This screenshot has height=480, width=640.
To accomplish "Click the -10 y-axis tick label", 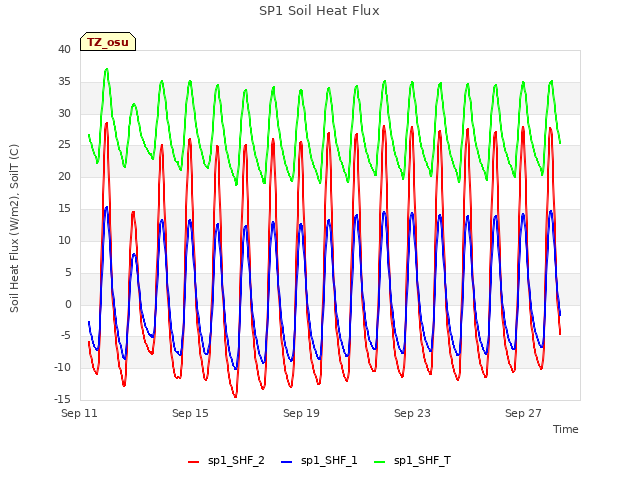I will click(x=62, y=367).
